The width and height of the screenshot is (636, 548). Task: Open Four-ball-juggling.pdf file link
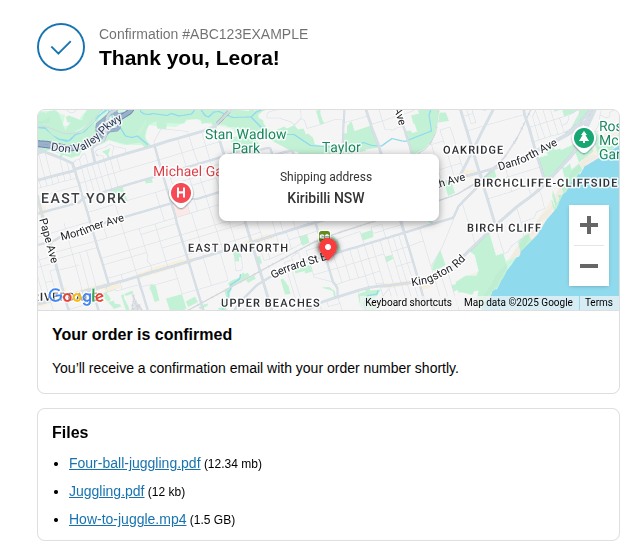(135, 463)
